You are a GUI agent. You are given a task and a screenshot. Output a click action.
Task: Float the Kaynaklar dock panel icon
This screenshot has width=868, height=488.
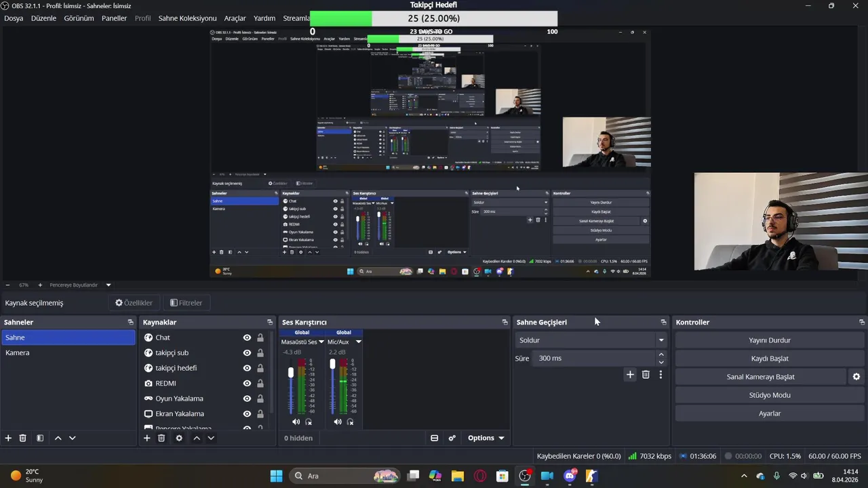point(270,322)
